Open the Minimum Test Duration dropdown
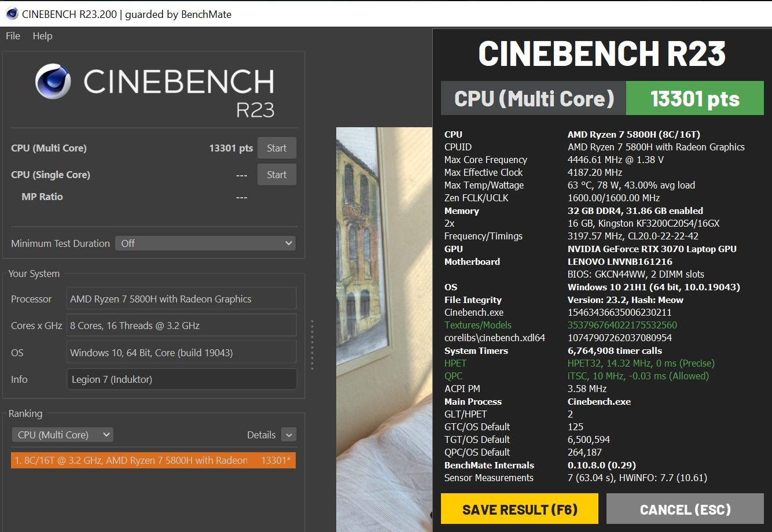 pos(205,243)
